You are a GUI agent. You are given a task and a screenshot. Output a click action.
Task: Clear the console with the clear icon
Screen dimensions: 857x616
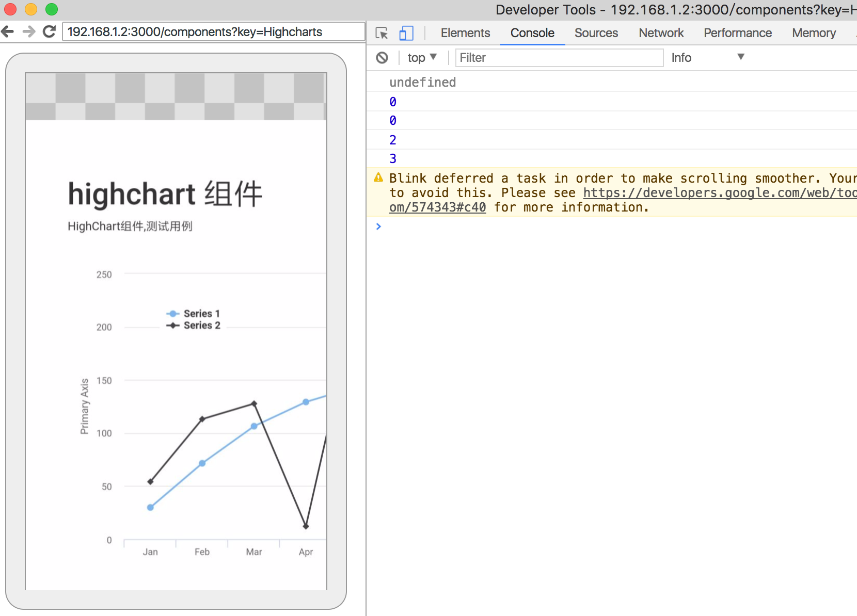click(382, 58)
